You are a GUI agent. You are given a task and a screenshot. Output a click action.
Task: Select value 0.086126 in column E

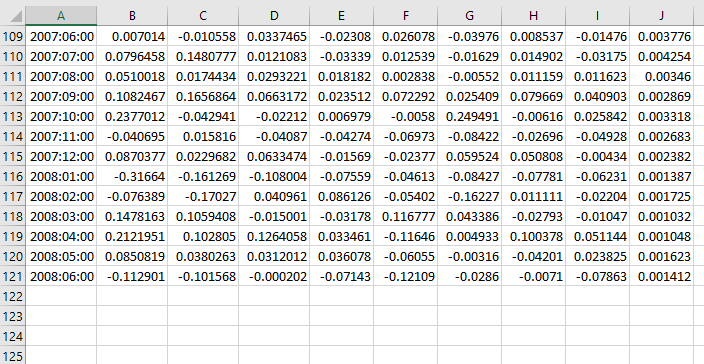(341, 196)
